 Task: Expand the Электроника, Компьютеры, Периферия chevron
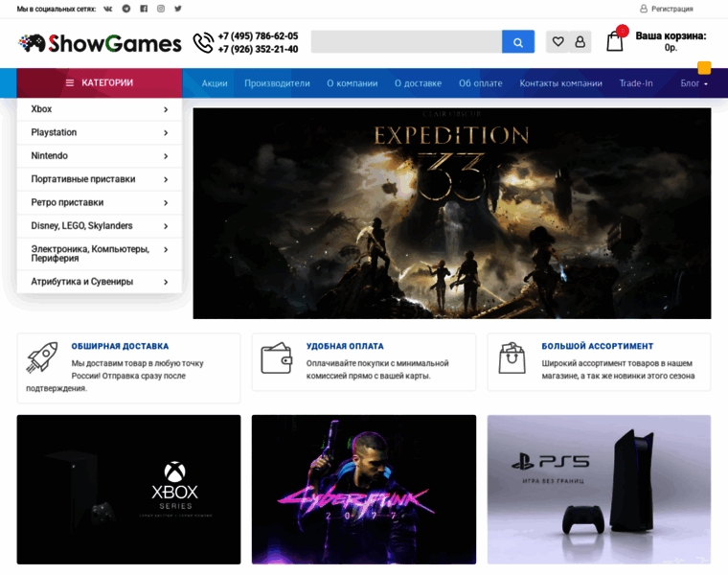pos(166,249)
